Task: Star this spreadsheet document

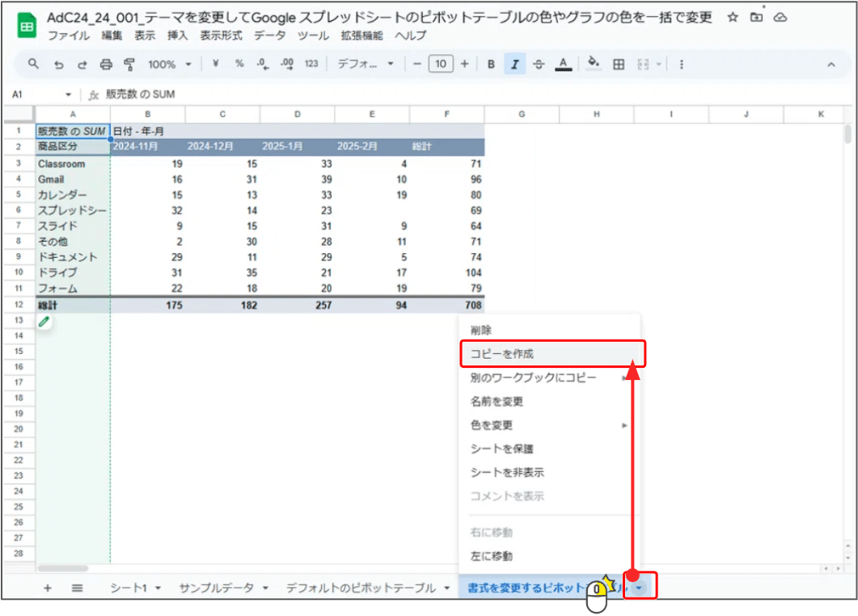Action: (733, 18)
